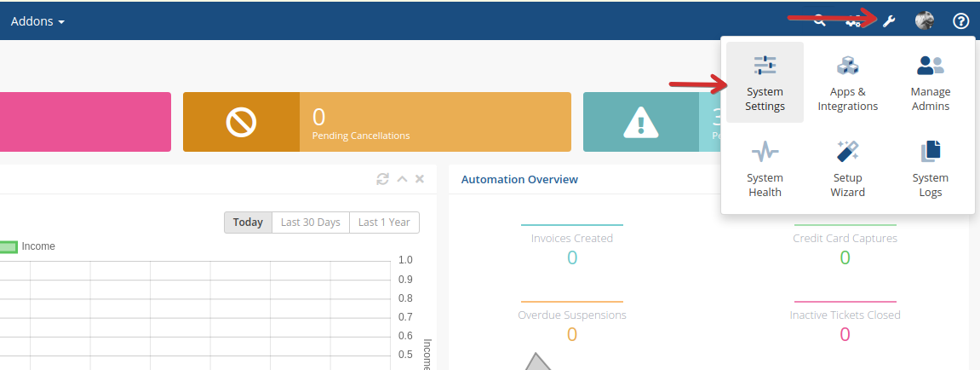Image resolution: width=980 pixels, height=370 pixels.
Task: Refresh the income chart widget
Action: tap(383, 179)
